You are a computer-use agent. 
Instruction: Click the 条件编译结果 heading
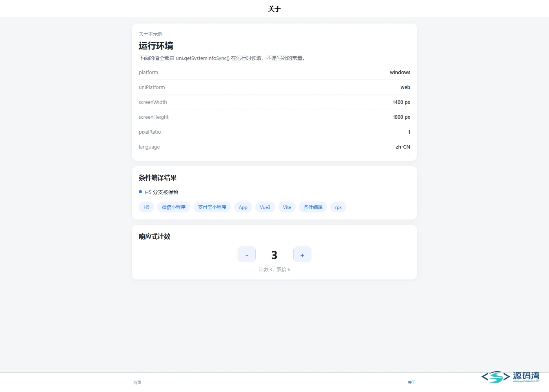coord(158,178)
